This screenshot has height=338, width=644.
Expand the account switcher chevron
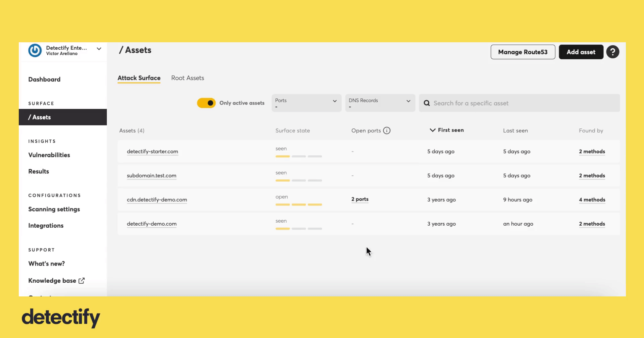[x=99, y=49]
